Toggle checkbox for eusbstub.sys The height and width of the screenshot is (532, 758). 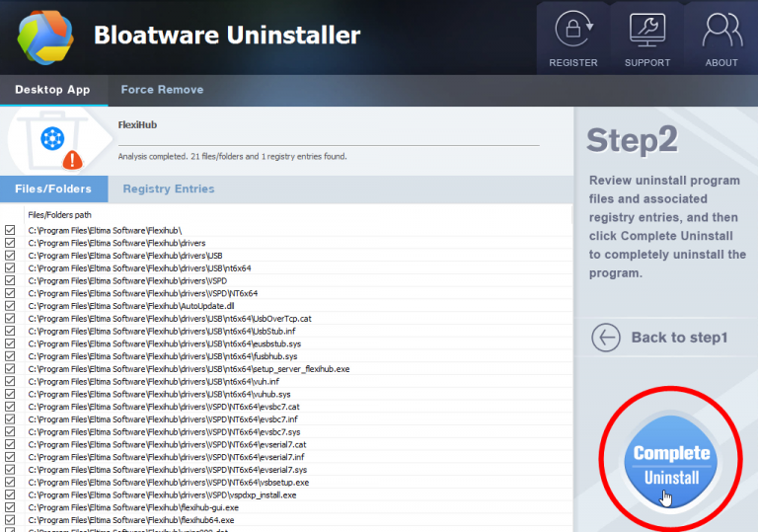[x=10, y=343]
